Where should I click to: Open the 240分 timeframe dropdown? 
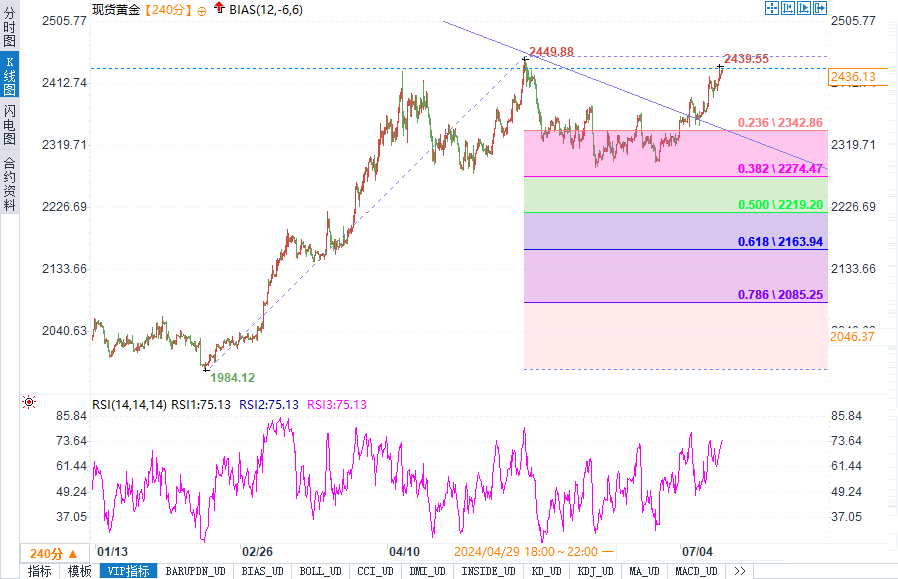pos(54,553)
